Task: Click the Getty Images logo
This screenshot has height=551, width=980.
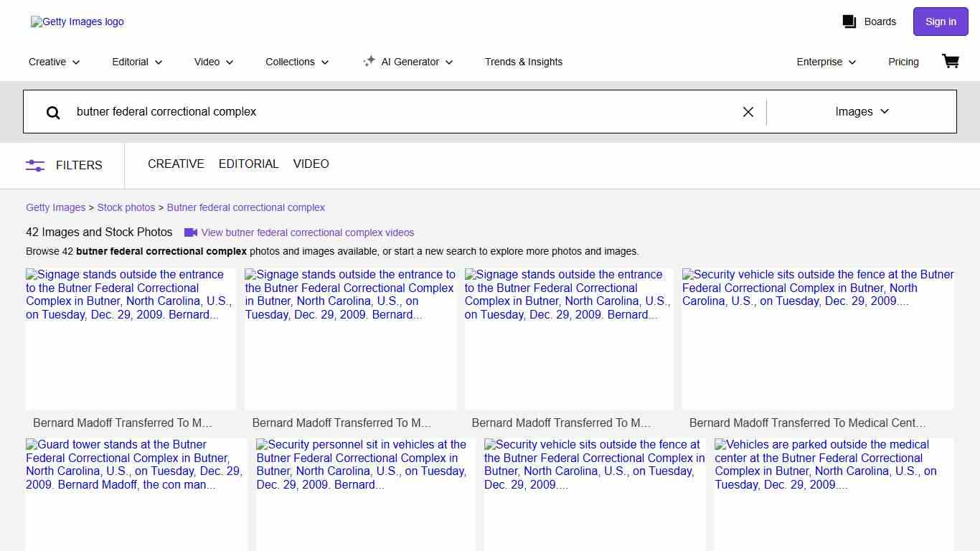Action: [x=77, y=22]
